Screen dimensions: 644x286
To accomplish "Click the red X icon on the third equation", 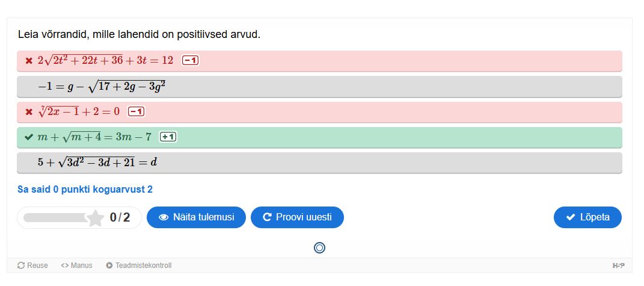I will click(x=29, y=112).
